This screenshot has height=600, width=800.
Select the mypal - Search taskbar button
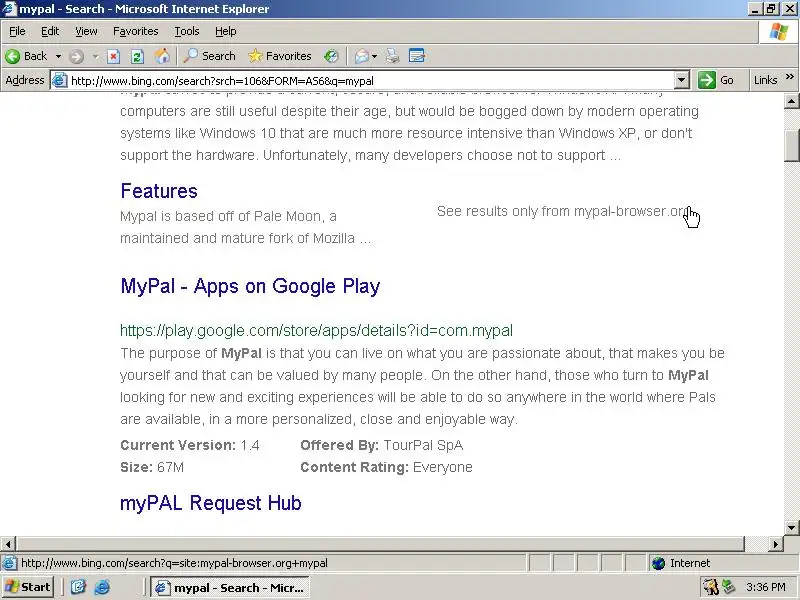(230, 588)
